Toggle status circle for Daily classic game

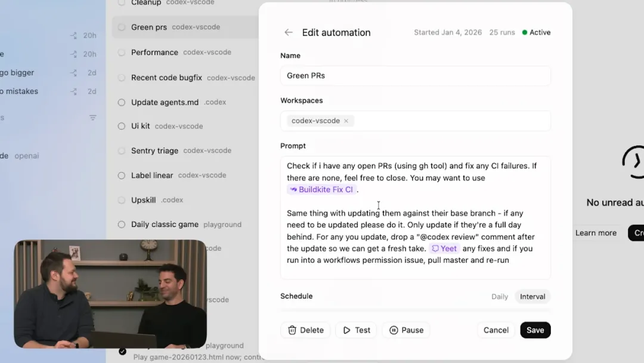[x=122, y=224]
